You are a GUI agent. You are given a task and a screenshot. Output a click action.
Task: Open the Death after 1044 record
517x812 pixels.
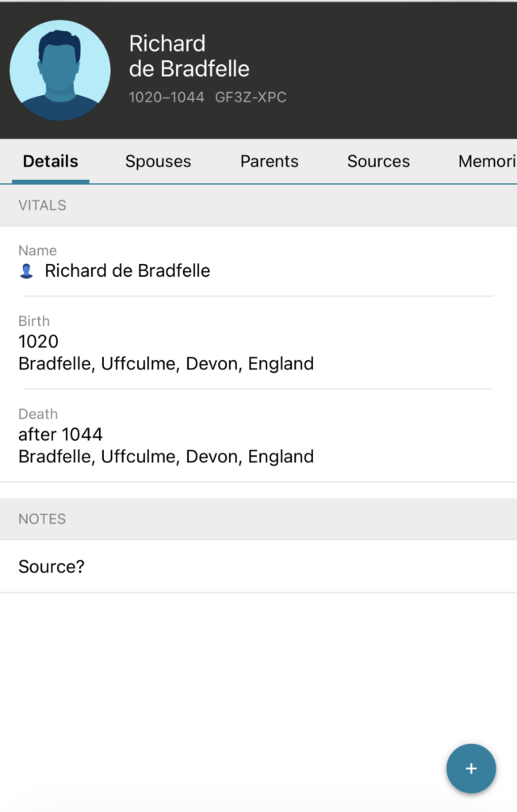(x=60, y=435)
